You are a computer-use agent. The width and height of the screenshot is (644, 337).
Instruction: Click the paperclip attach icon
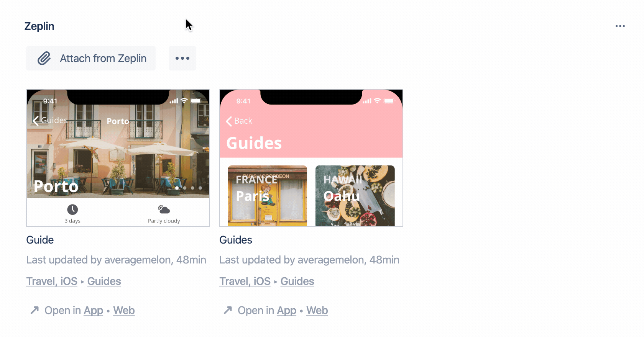pyautogui.click(x=44, y=58)
